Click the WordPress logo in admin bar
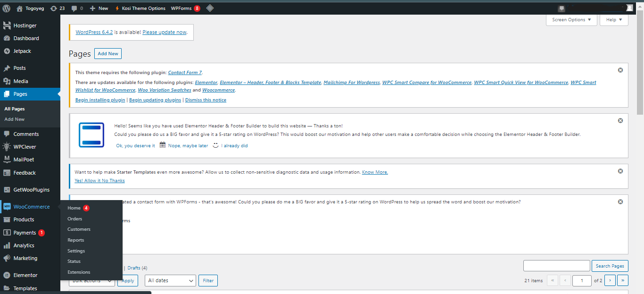The image size is (644, 294). 6,8
